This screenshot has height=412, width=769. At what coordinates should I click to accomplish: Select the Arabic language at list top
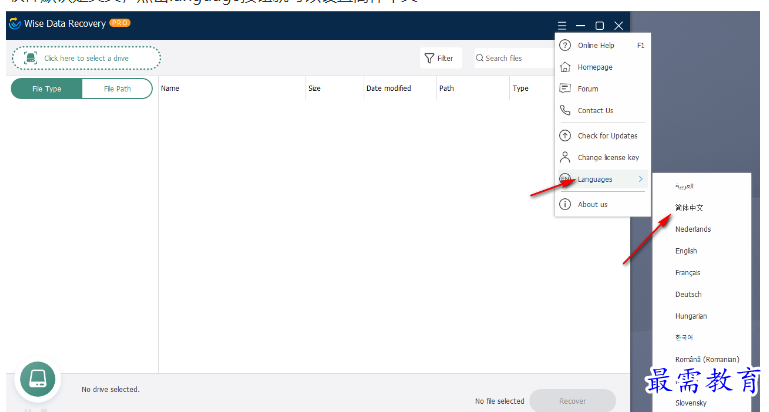click(684, 186)
